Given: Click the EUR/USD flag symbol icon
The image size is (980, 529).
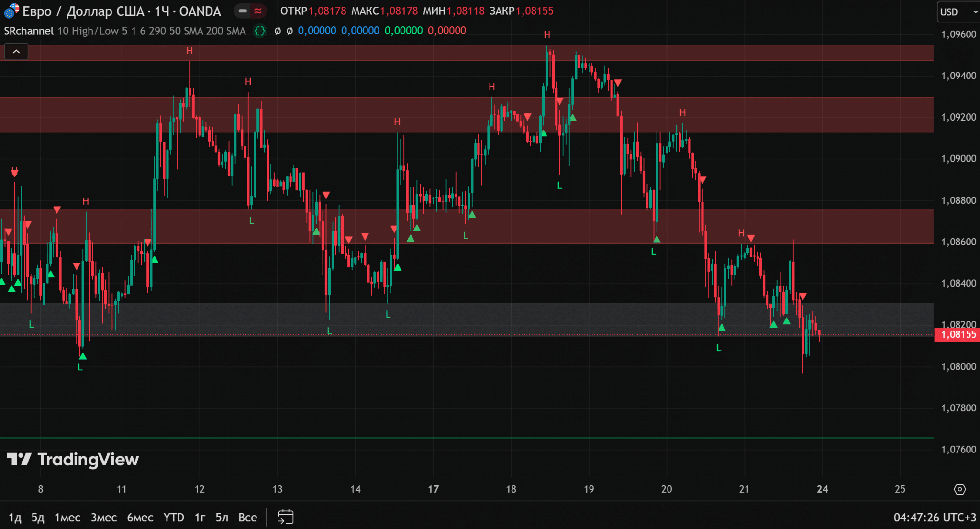Looking at the screenshot, I should (x=11, y=11).
